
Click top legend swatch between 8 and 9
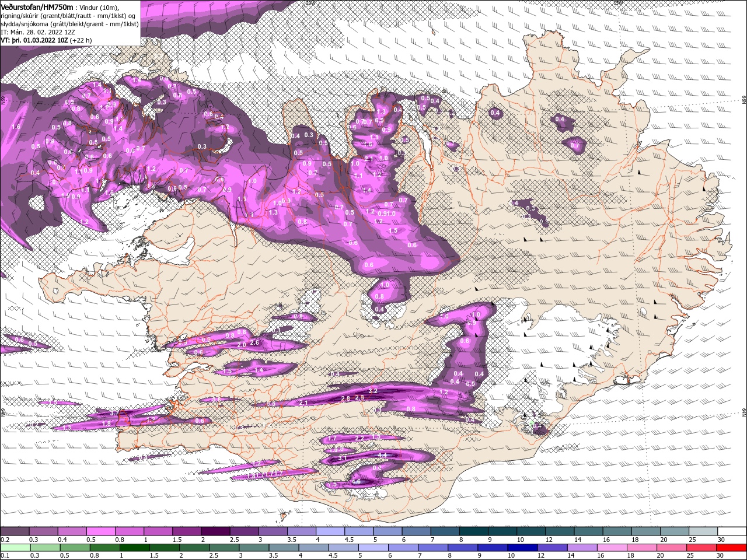[x=474, y=531]
